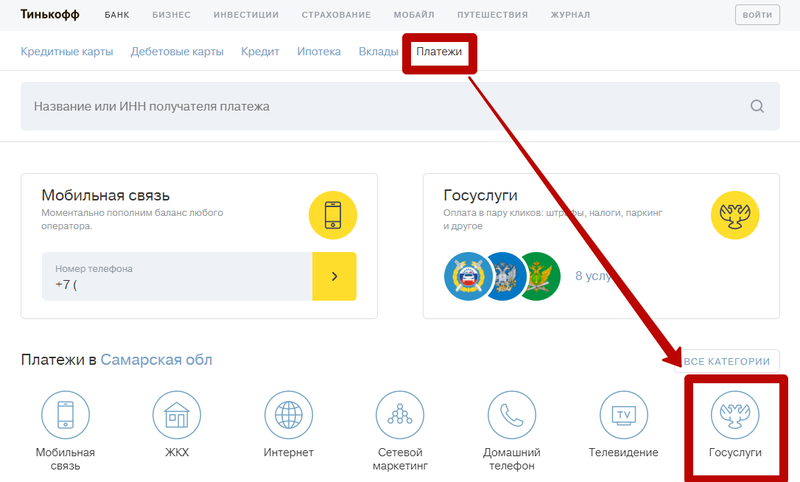The height and width of the screenshot is (482, 800).
Task: Open Госуслуги eagle category icon
Action: (x=735, y=415)
